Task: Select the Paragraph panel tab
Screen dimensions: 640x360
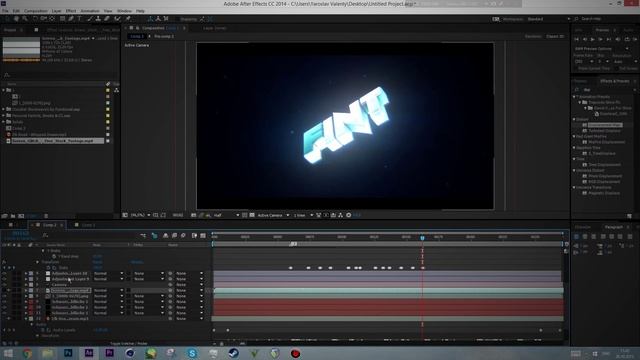Action: [x=613, y=227]
